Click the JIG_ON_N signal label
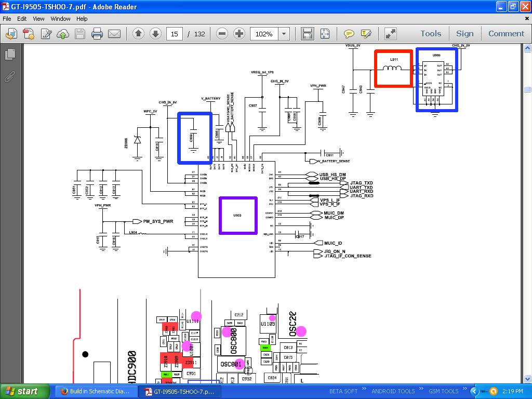The image size is (532, 399). (335, 251)
